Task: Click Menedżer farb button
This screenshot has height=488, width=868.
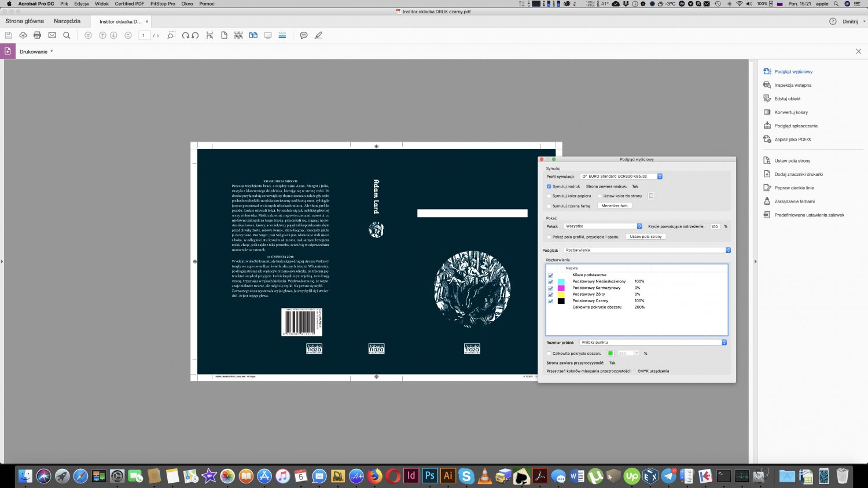Action: point(615,206)
